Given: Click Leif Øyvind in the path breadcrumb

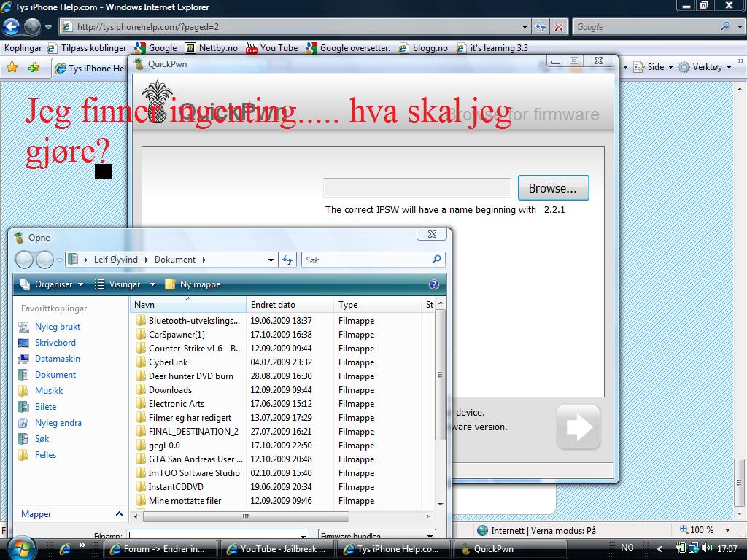Looking at the screenshot, I should pos(116,260).
